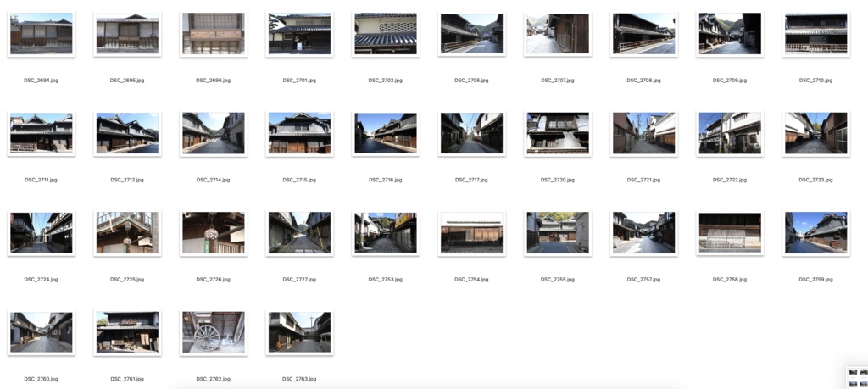Open the DSC_2696.jpg image thumbnail
The width and height of the screenshot is (868, 389).
[213, 33]
